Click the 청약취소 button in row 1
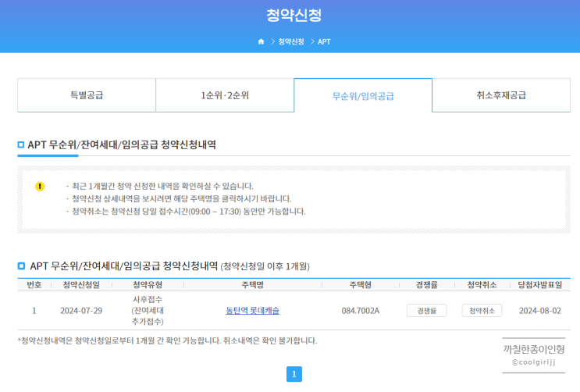 coord(482,311)
